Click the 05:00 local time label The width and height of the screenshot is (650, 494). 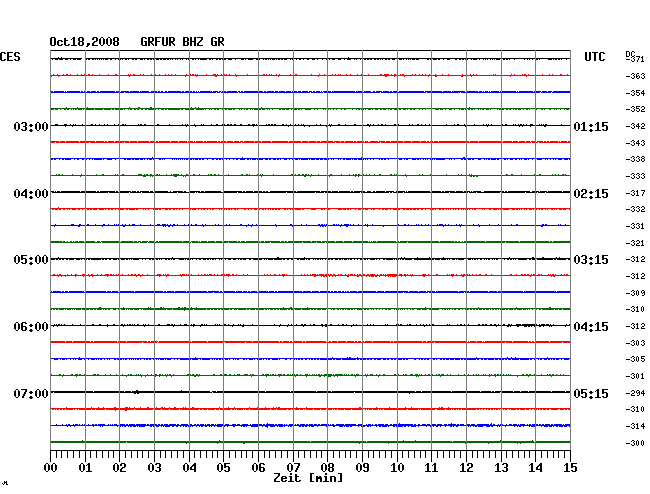[x=31, y=260]
